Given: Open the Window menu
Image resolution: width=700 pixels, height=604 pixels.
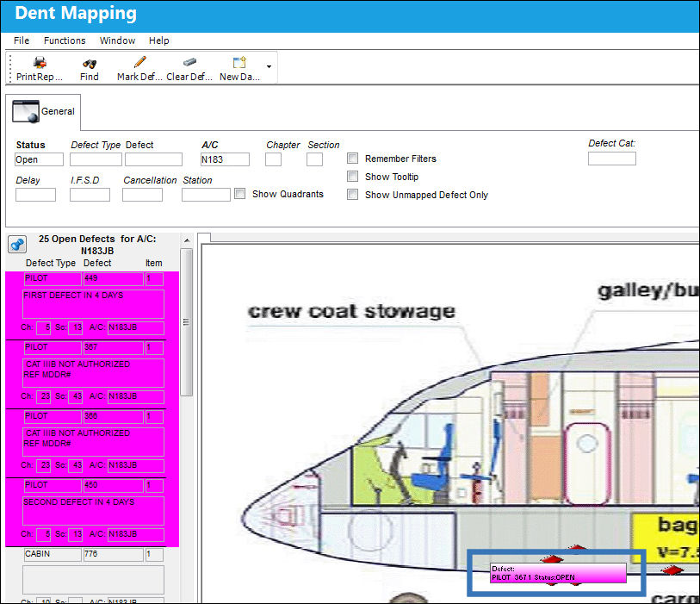Looking at the screenshot, I should point(117,40).
